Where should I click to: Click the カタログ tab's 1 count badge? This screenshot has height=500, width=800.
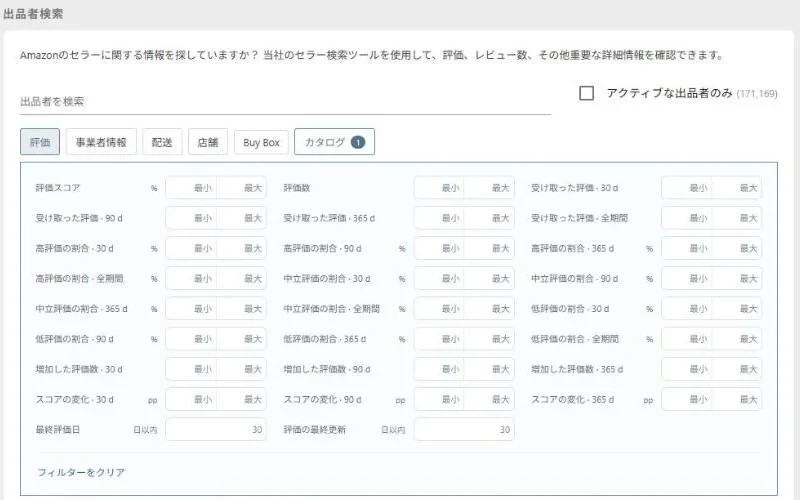click(x=358, y=142)
